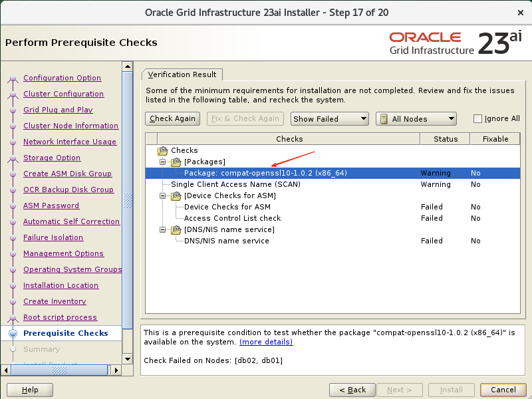Go to Create ASM Disk Group step

point(67,174)
